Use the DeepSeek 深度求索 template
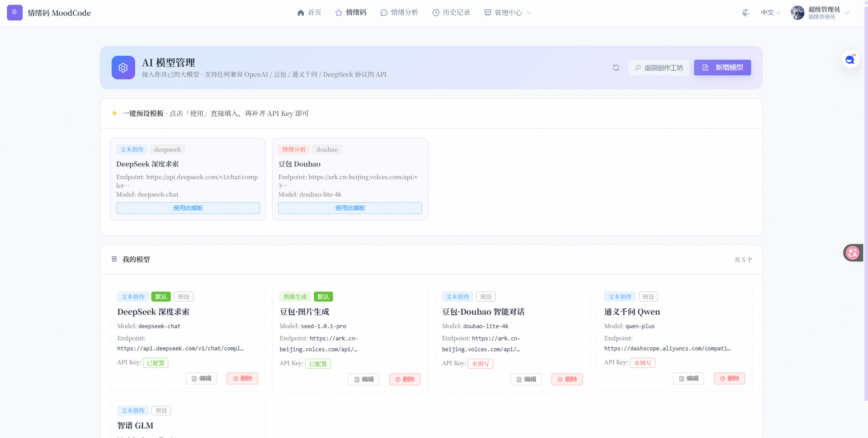 pyautogui.click(x=188, y=208)
